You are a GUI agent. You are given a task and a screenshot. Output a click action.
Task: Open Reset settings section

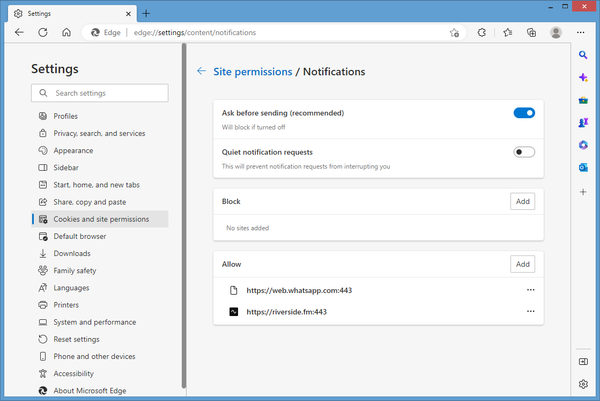pyautogui.click(x=99, y=339)
